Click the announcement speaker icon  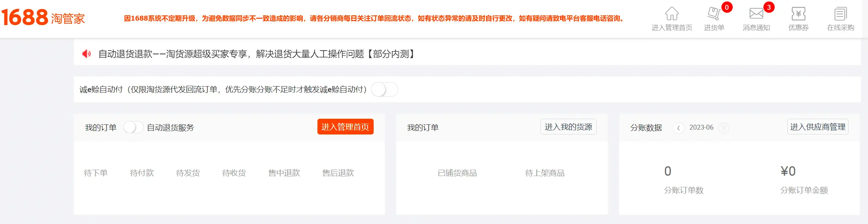pos(87,53)
